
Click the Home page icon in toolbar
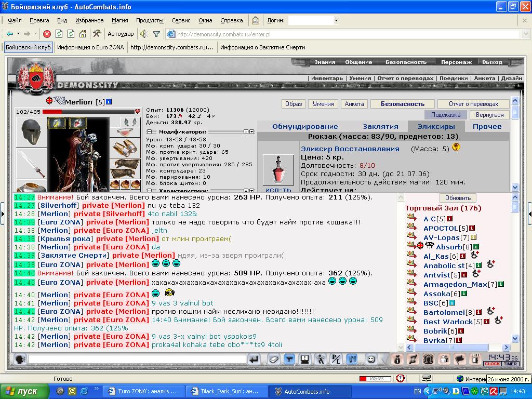pos(83,34)
